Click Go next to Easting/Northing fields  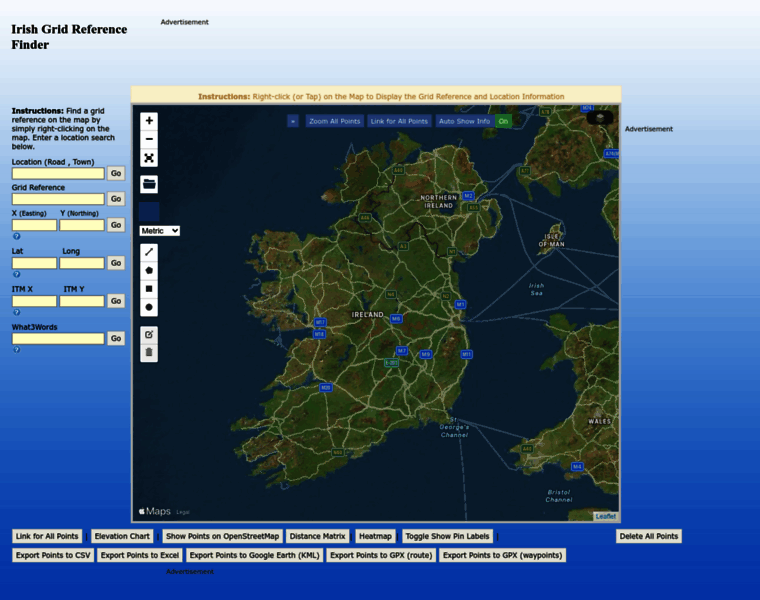116,225
